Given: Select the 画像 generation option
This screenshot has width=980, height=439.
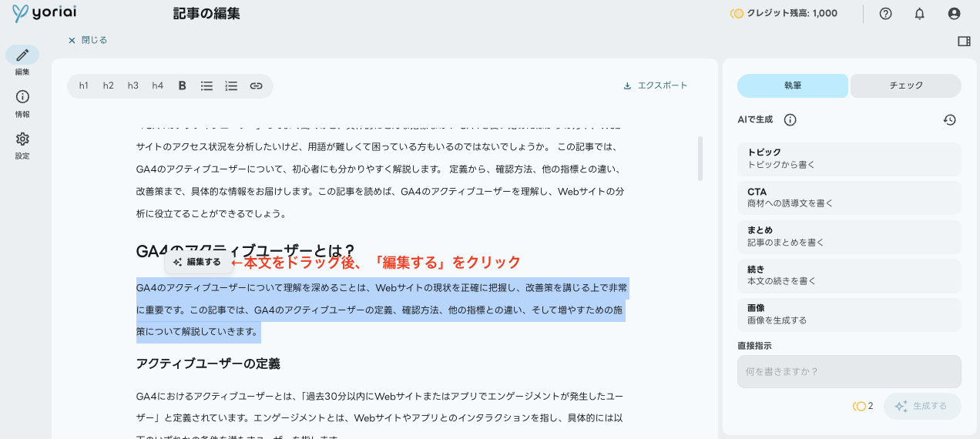Looking at the screenshot, I should point(849,314).
